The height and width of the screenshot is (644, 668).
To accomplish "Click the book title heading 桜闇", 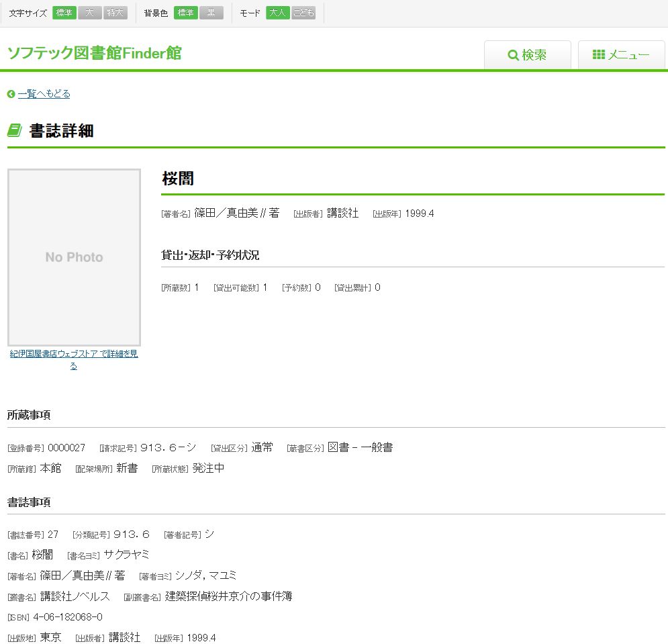I will pyautogui.click(x=178, y=179).
